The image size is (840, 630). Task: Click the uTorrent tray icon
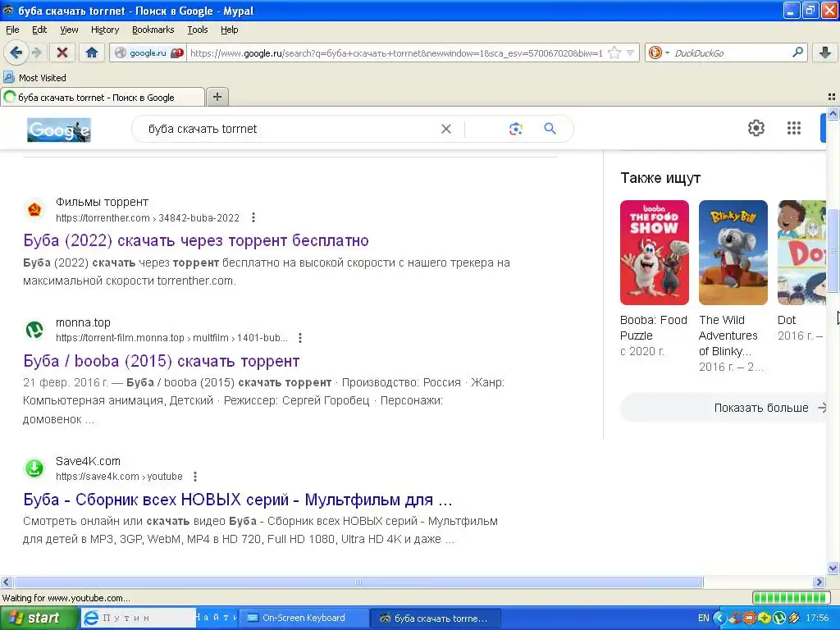click(779, 619)
